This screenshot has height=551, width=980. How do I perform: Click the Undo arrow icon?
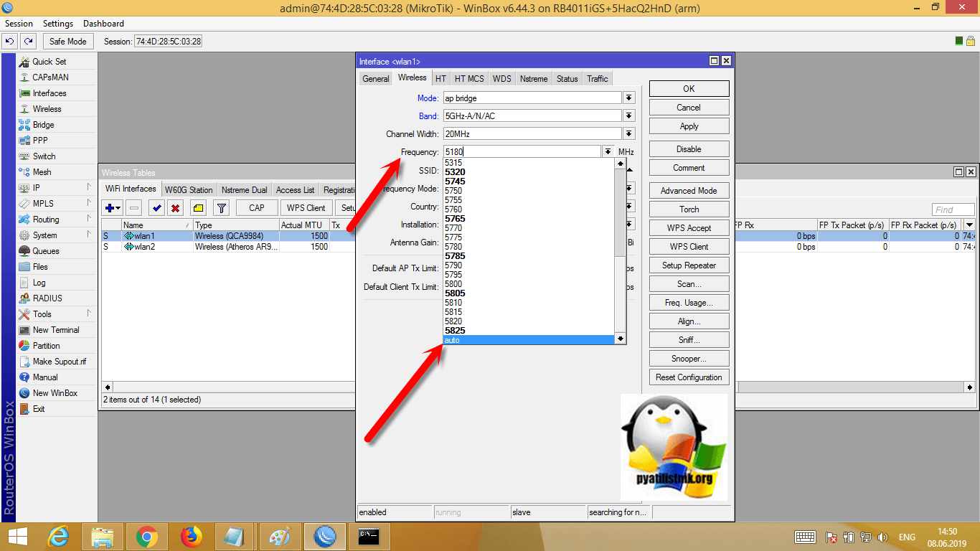pyautogui.click(x=10, y=42)
